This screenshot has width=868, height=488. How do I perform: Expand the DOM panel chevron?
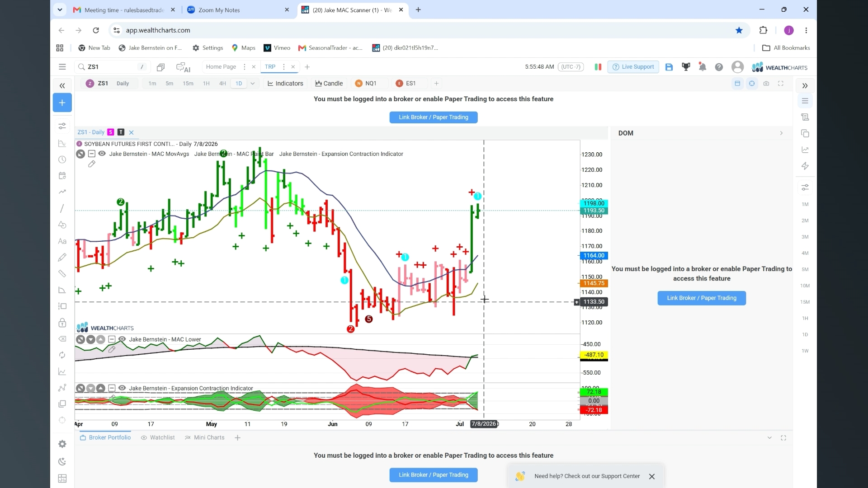point(781,133)
